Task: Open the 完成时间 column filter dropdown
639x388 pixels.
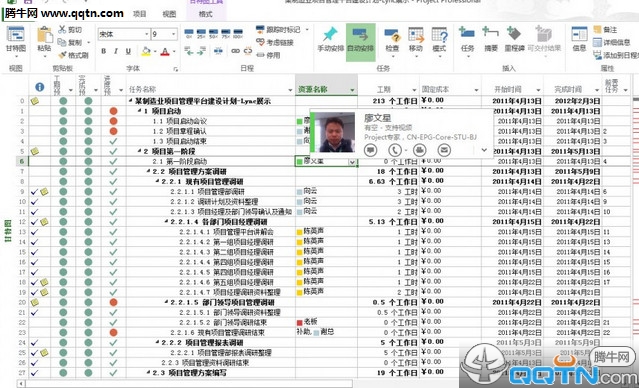Action: point(597,90)
